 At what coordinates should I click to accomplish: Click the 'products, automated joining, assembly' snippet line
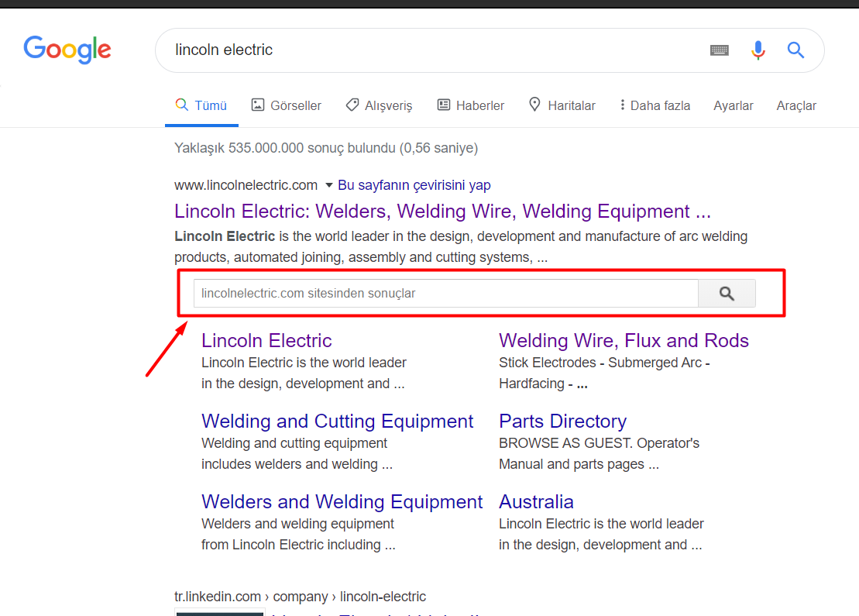[x=360, y=257]
